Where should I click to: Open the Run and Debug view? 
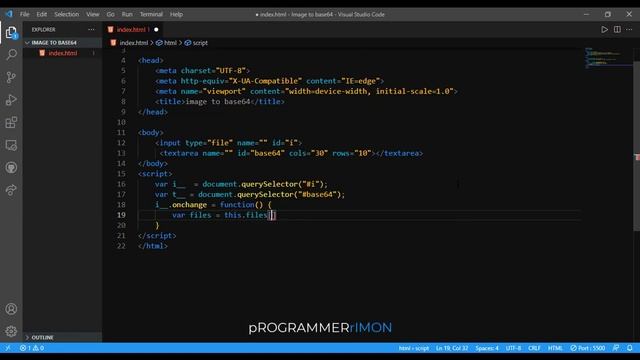point(11,100)
